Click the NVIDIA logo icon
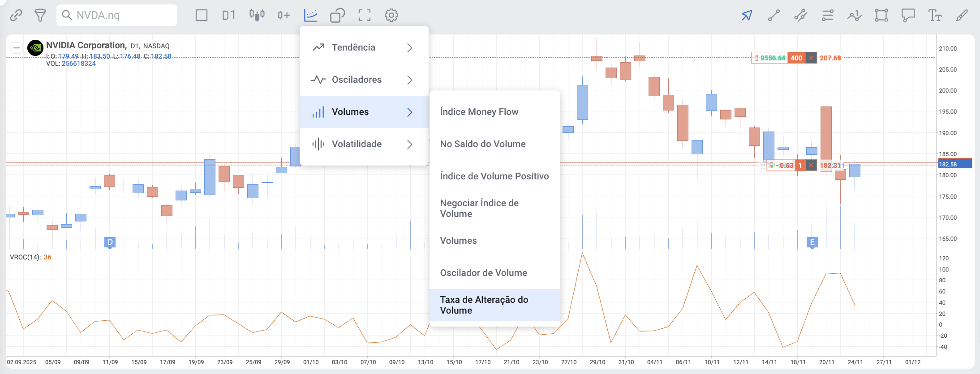The image size is (980, 374). tap(35, 47)
